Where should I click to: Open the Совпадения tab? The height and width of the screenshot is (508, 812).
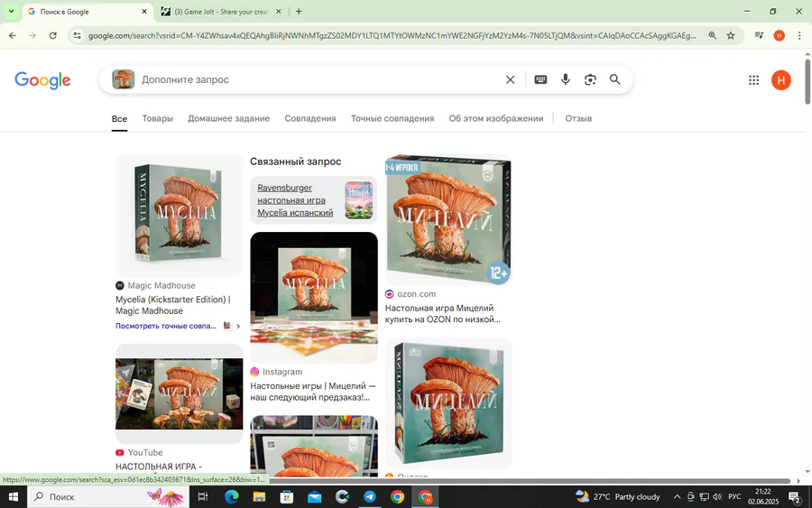tap(310, 118)
